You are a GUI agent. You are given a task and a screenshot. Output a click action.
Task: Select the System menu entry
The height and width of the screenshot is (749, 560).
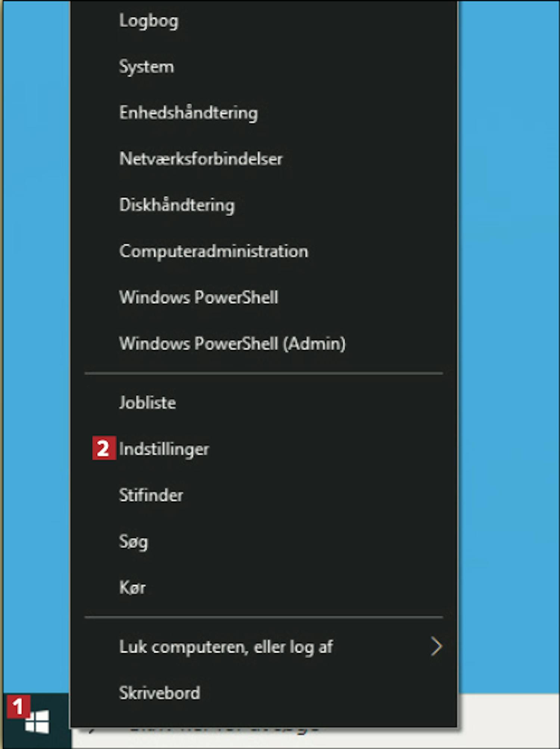[x=146, y=67]
